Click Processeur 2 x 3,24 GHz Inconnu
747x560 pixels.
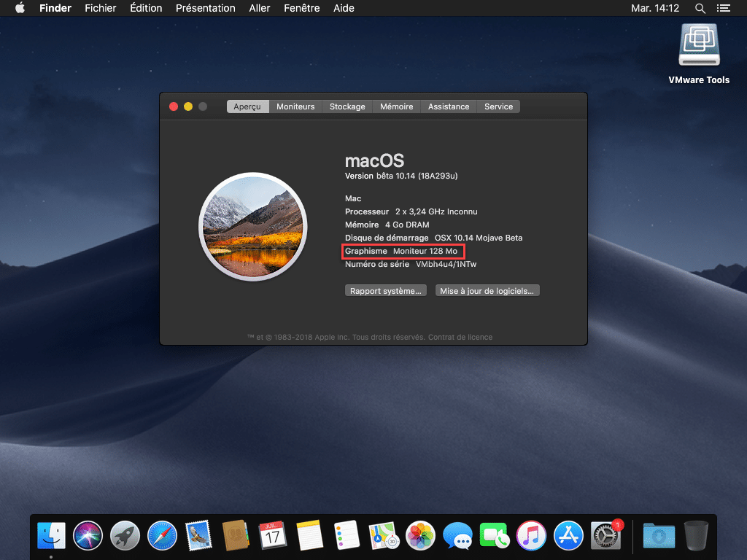click(x=411, y=212)
